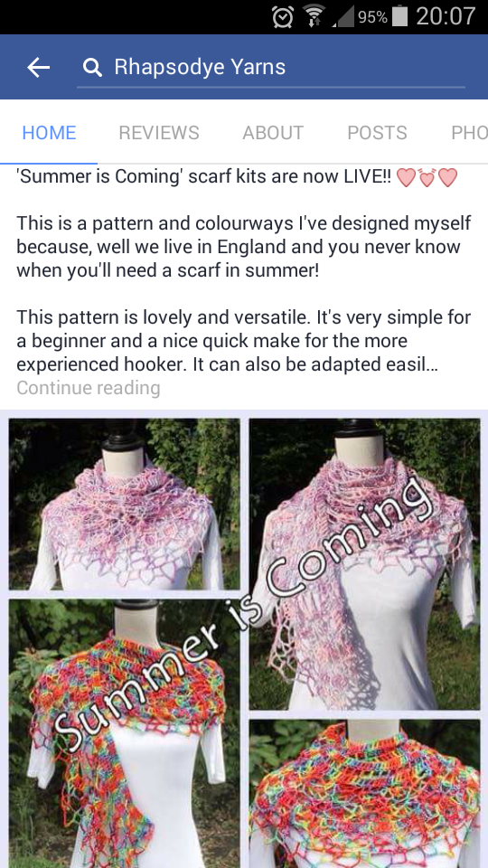This screenshot has width=488, height=868.
Task: Tap the cellular signal status icon
Action: [344, 16]
